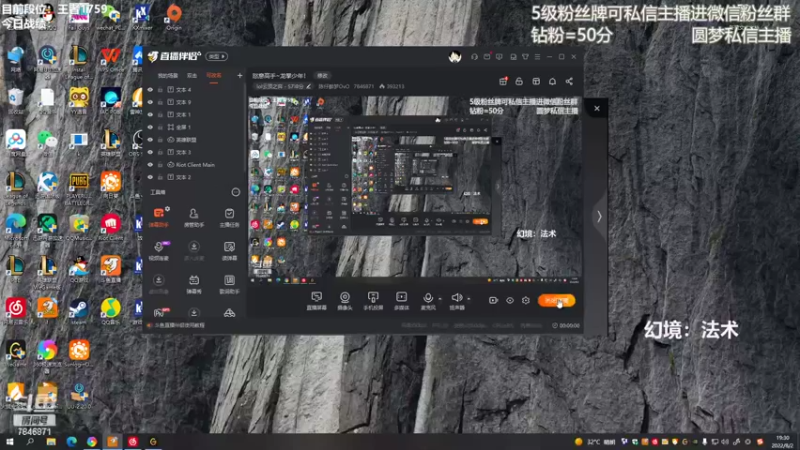Add a 多媒体 media source
The height and width of the screenshot is (450, 800).
click(x=402, y=301)
